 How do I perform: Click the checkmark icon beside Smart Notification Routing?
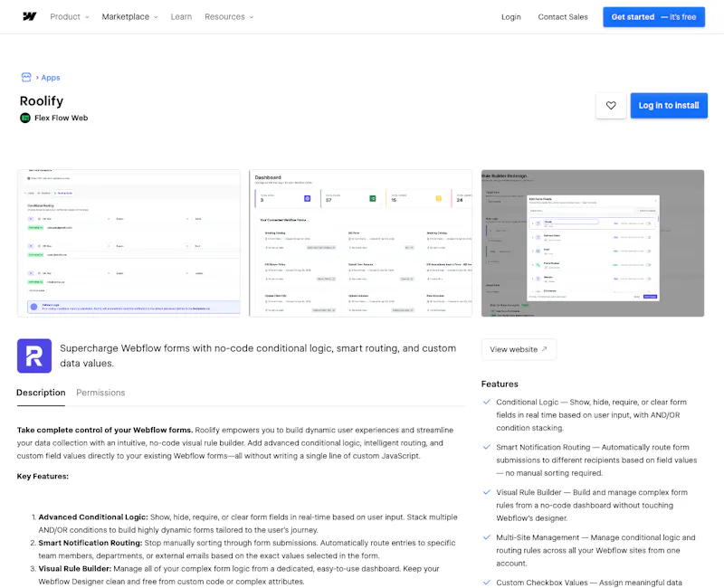click(487, 447)
